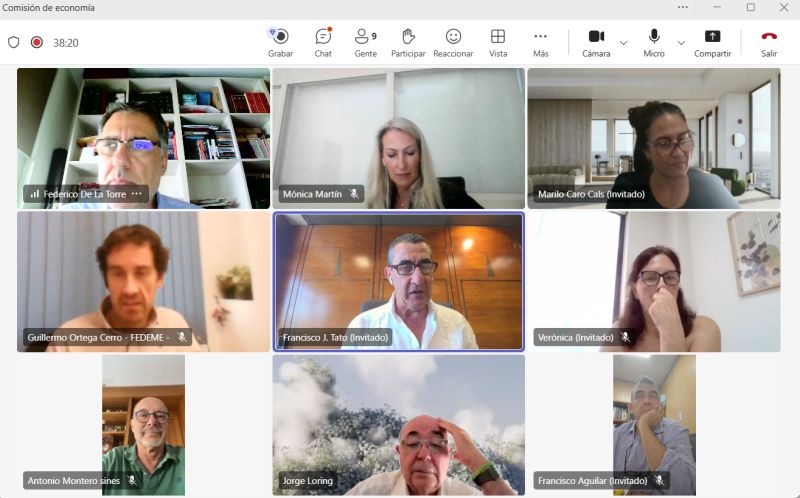Show the Gente participants list
Image resolution: width=800 pixels, height=498 pixels.
(366, 43)
